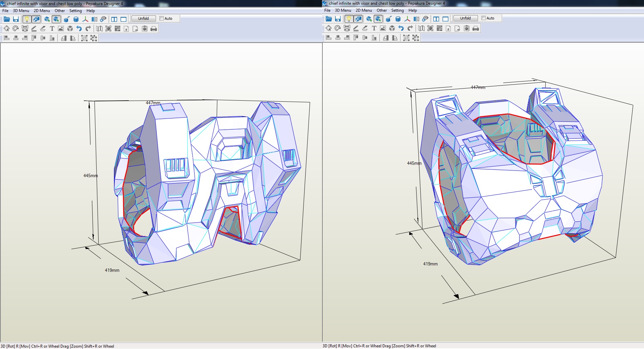Expand Setting menu in left window
Screen dimensions: 644x349
pos(75,11)
